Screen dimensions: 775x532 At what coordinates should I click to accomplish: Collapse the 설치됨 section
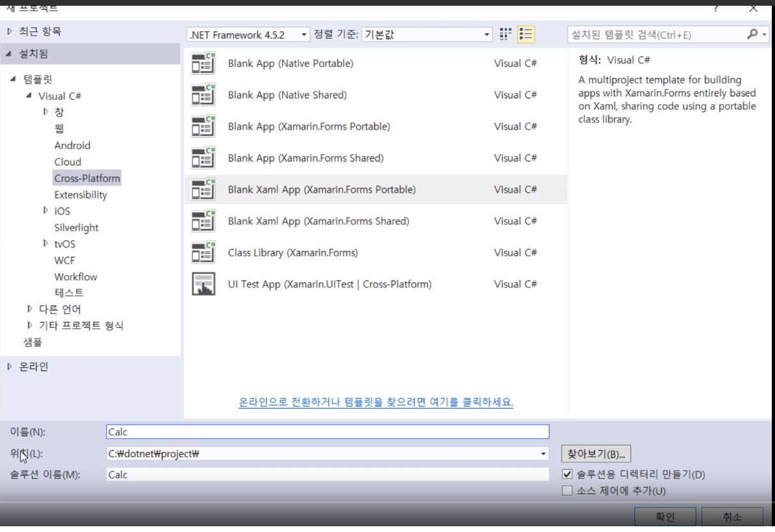pyautogui.click(x=9, y=54)
